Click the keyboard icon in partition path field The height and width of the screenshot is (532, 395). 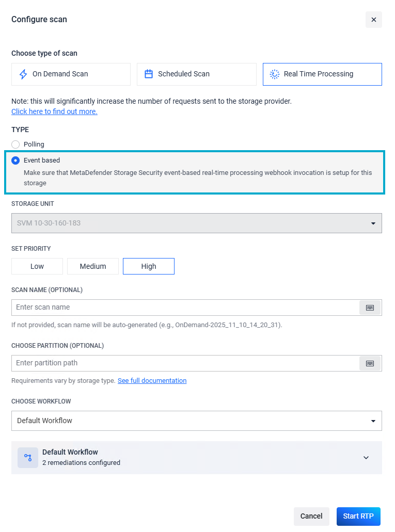coord(370,363)
